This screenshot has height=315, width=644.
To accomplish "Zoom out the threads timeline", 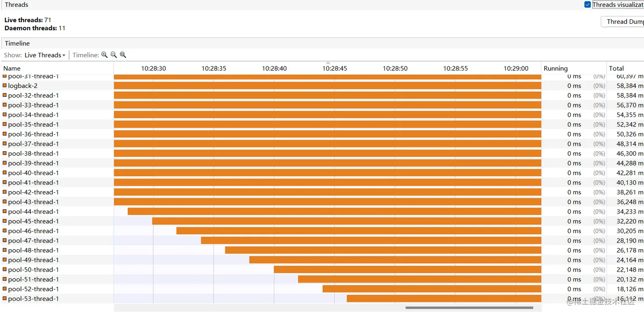I will click(114, 55).
